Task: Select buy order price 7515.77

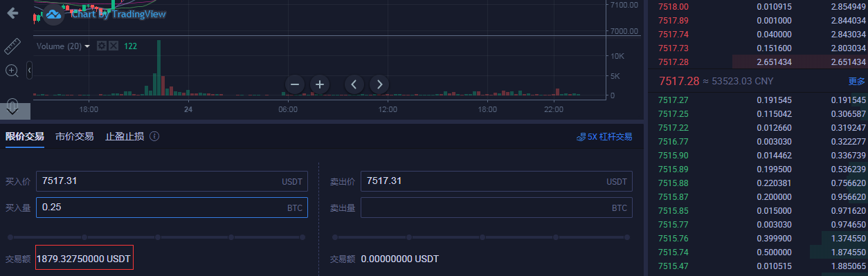Action: click(x=673, y=224)
